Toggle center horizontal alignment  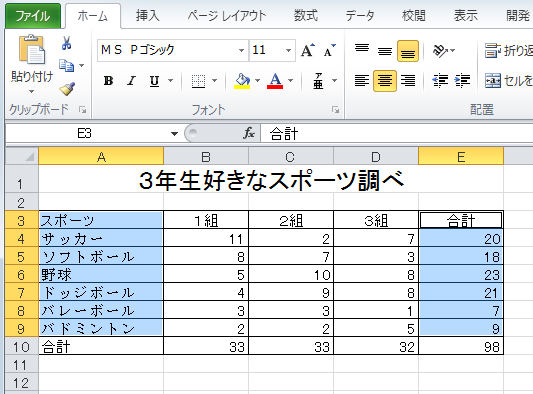[385, 81]
